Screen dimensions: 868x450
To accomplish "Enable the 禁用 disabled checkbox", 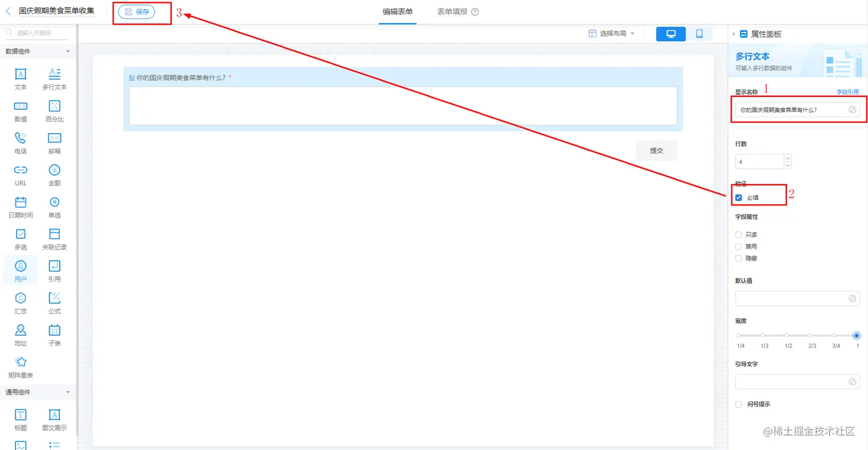I will pos(739,246).
